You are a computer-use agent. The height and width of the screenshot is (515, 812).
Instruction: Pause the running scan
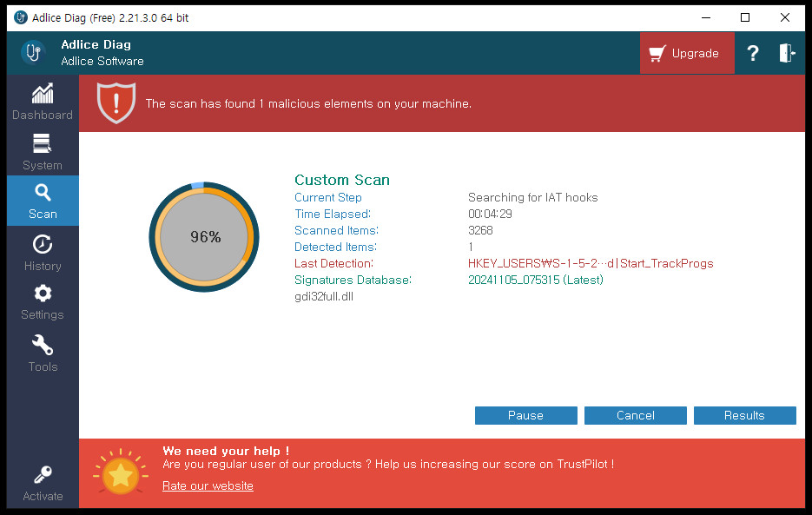point(525,415)
